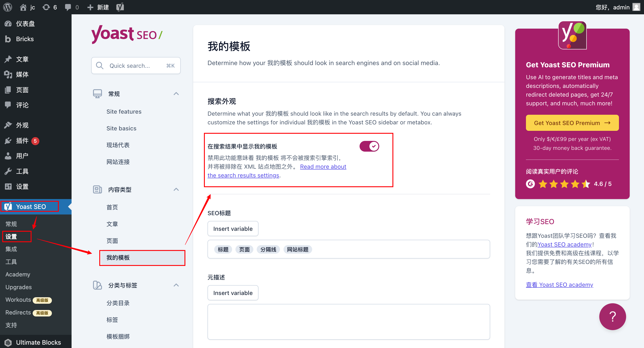Open 现场代表 settings page

click(118, 145)
